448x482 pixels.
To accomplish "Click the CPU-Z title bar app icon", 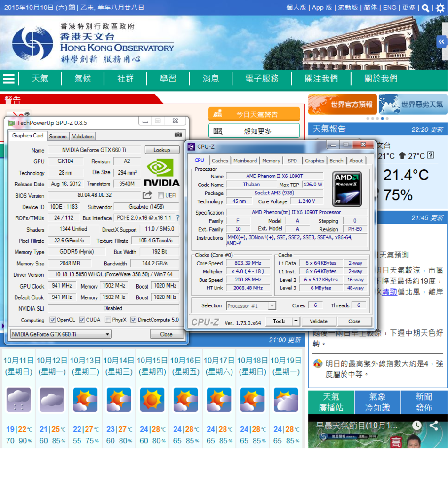I will coord(191,147).
